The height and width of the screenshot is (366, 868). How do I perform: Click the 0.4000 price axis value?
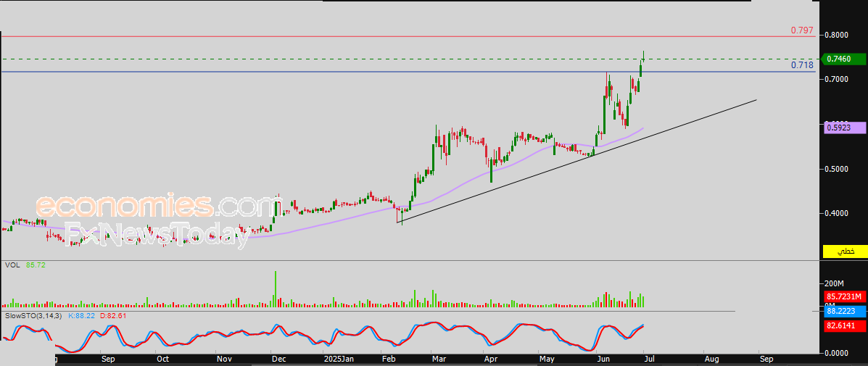pos(836,213)
